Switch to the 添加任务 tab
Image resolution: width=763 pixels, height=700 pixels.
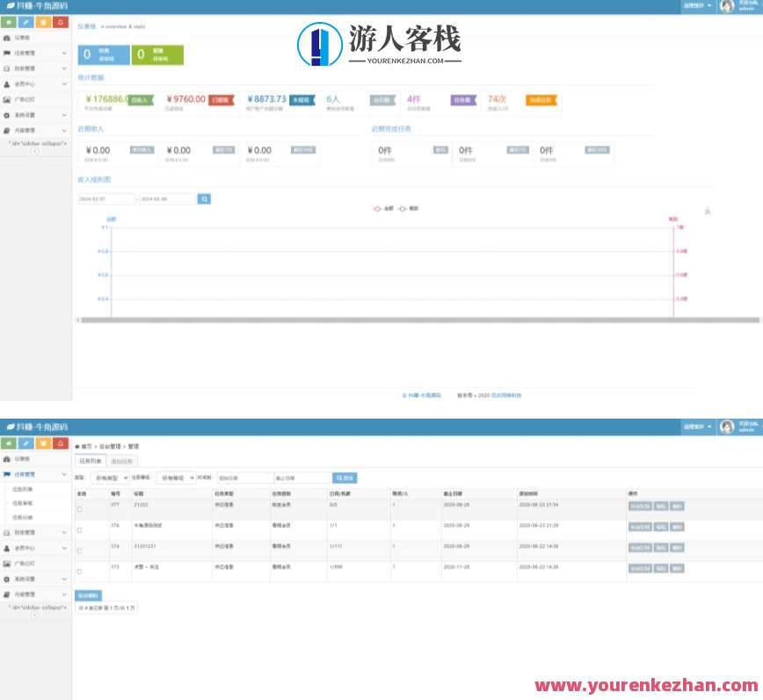click(x=120, y=459)
